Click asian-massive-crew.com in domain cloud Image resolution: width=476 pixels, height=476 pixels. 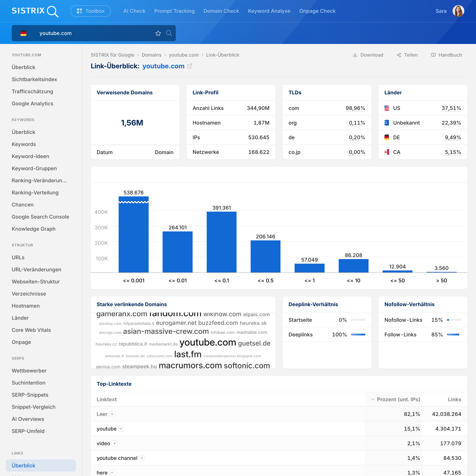[x=166, y=332]
